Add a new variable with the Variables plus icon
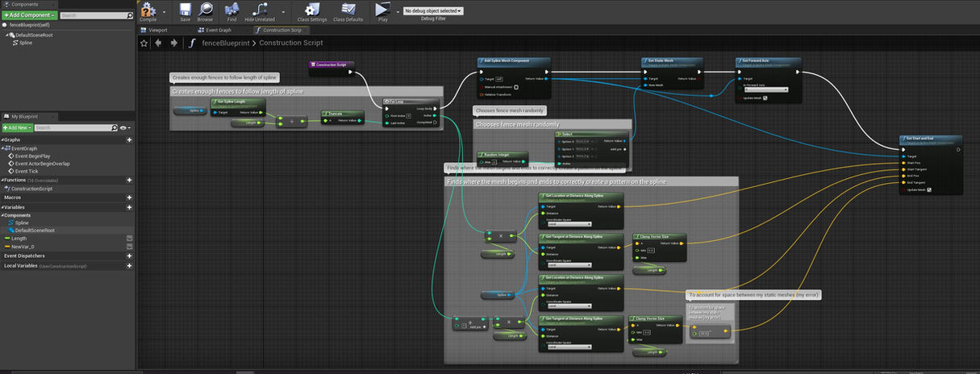 click(129, 206)
